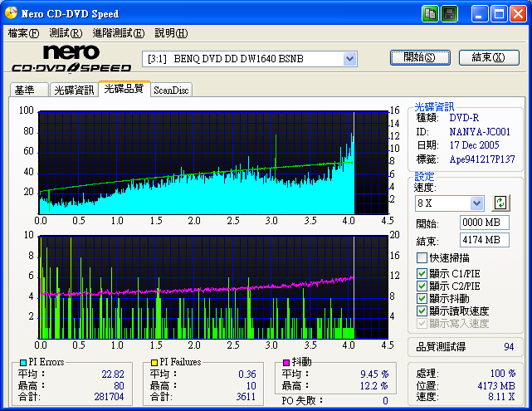The width and height of the screenshot is (532, 411).
Task: Click the PI Errors upper graph
Action: click(213, 163)
